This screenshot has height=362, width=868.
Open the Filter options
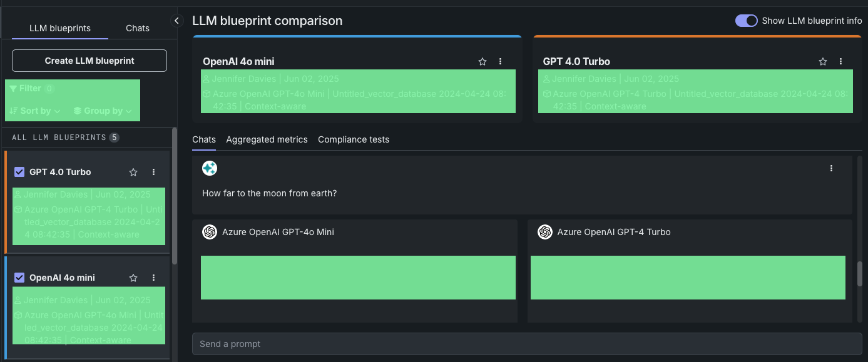(31, 89)
